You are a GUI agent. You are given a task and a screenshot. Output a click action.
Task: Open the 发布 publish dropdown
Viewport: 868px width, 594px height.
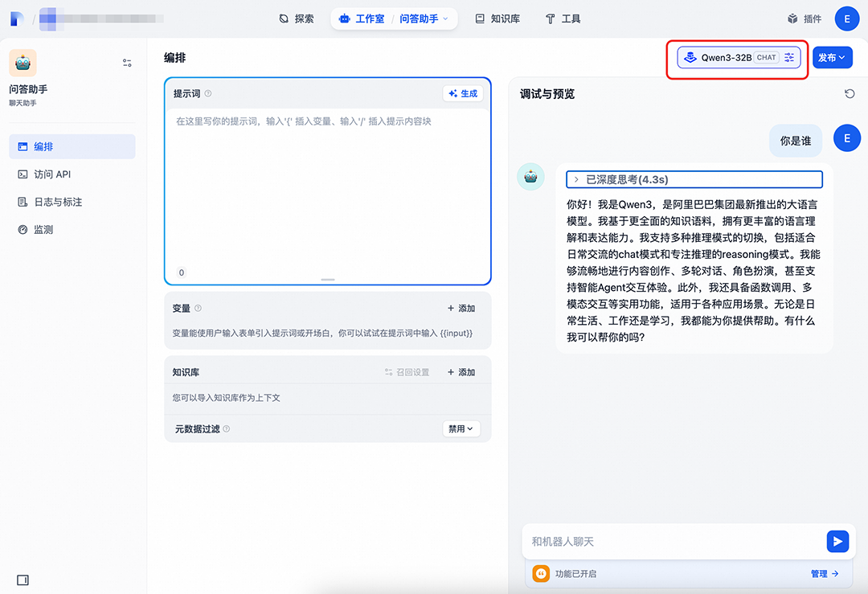[x=832, y=58]
